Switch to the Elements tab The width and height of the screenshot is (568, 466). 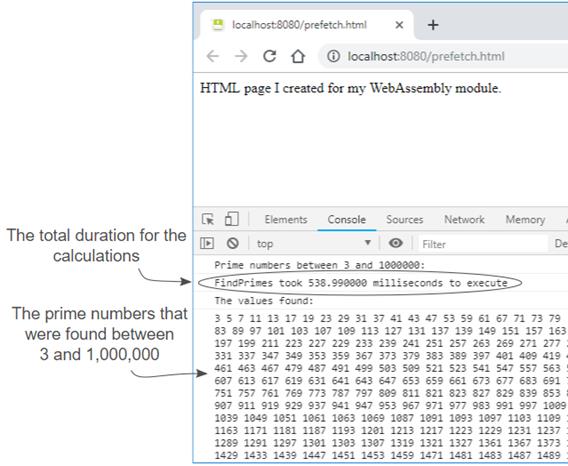(x=286, y=219)
